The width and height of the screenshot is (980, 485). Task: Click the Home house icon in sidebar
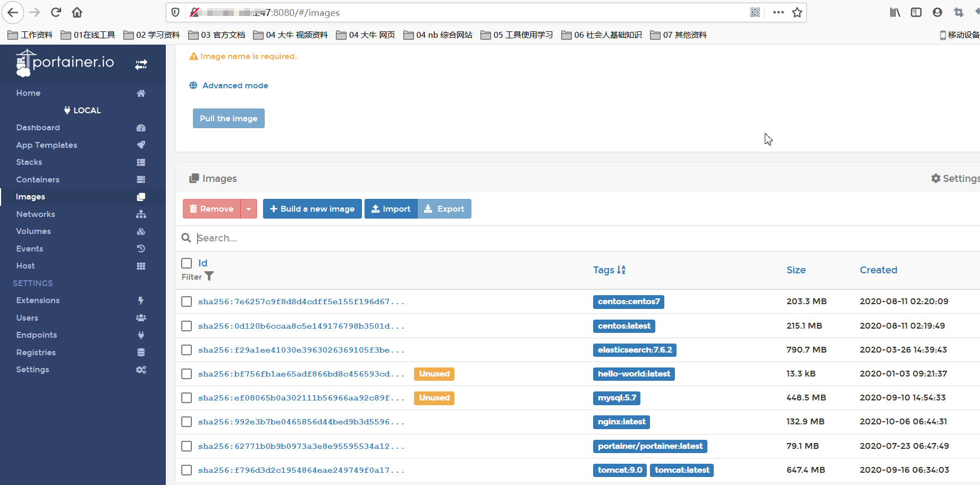[x=141, y=93]
